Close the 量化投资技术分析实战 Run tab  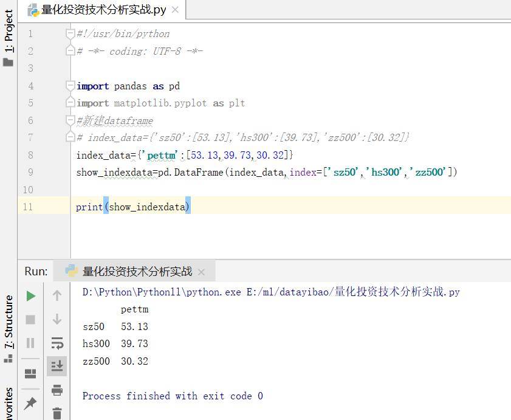(x=201, y=272)
